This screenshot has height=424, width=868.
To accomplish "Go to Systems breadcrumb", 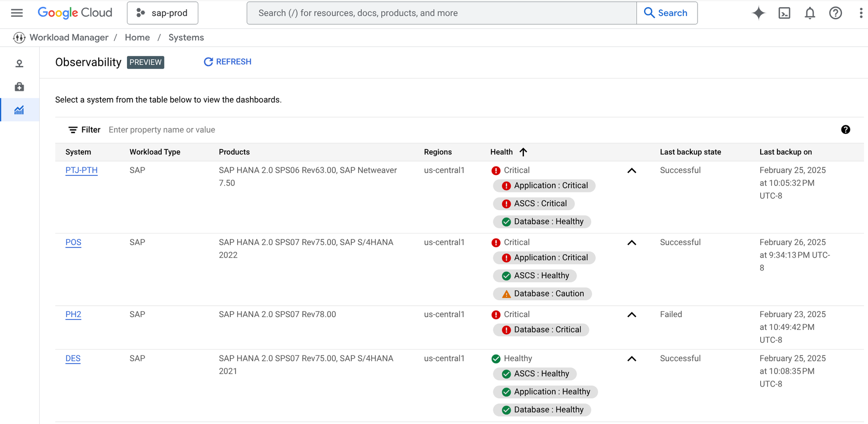I will 186,37.
